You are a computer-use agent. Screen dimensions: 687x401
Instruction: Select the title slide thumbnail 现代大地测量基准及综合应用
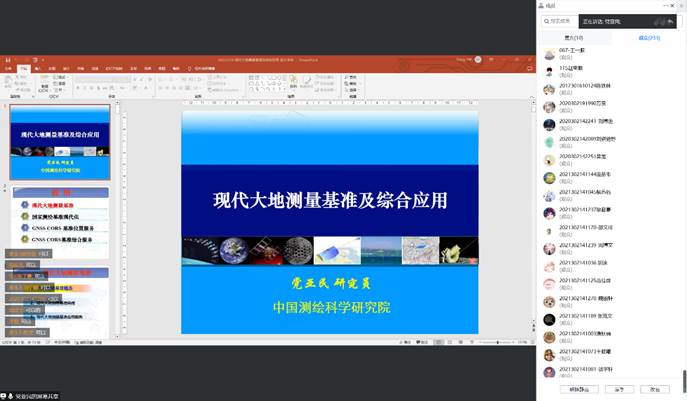tap(60, 142)
